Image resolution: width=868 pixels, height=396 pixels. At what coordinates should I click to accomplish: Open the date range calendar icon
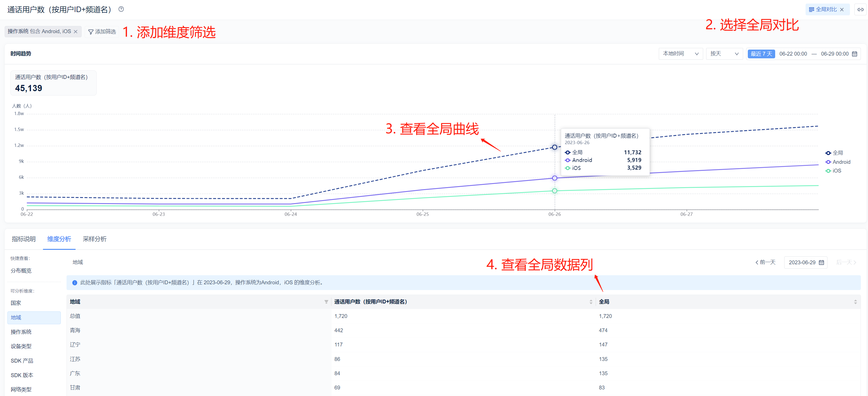(x=855, y=54)
